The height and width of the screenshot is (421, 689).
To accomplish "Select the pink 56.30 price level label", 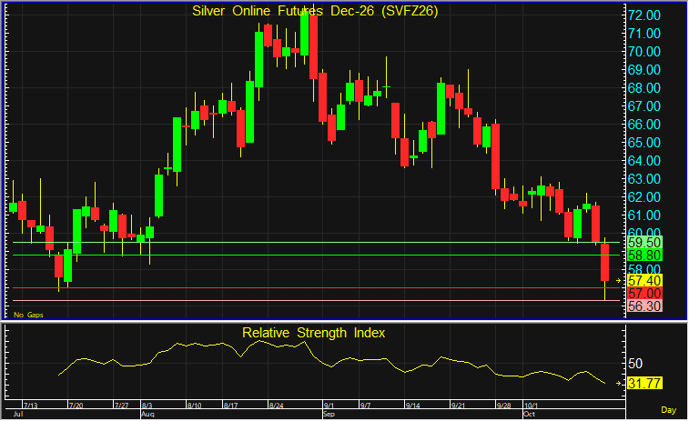I will click(x=644, y=306).
